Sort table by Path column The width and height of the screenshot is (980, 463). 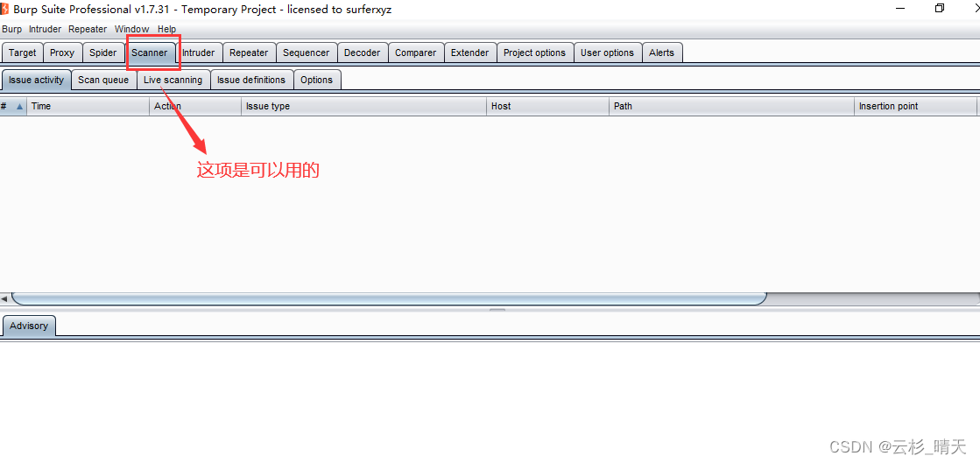[x=731, y=106]
